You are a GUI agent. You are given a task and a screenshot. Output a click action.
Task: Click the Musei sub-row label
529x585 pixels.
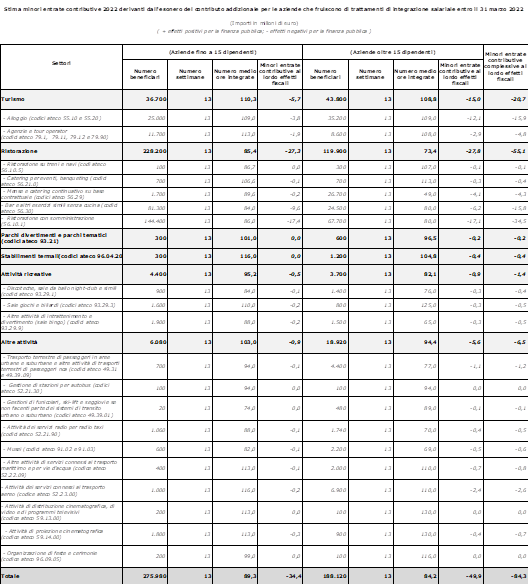49,449
